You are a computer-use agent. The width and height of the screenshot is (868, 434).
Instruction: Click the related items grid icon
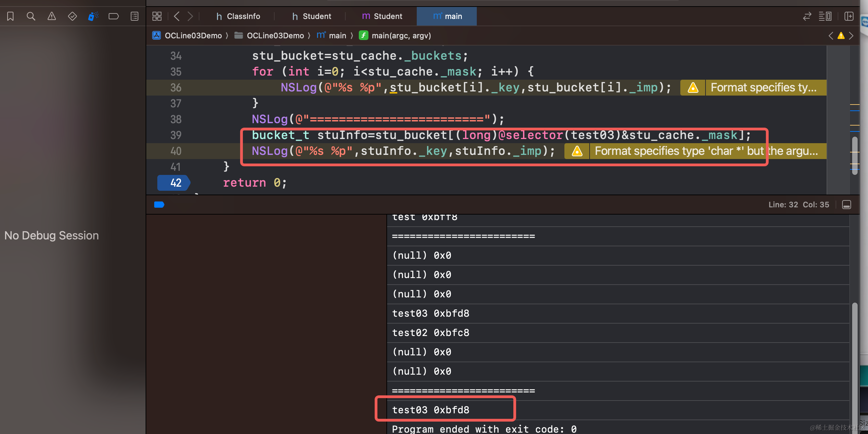point(157,16)
